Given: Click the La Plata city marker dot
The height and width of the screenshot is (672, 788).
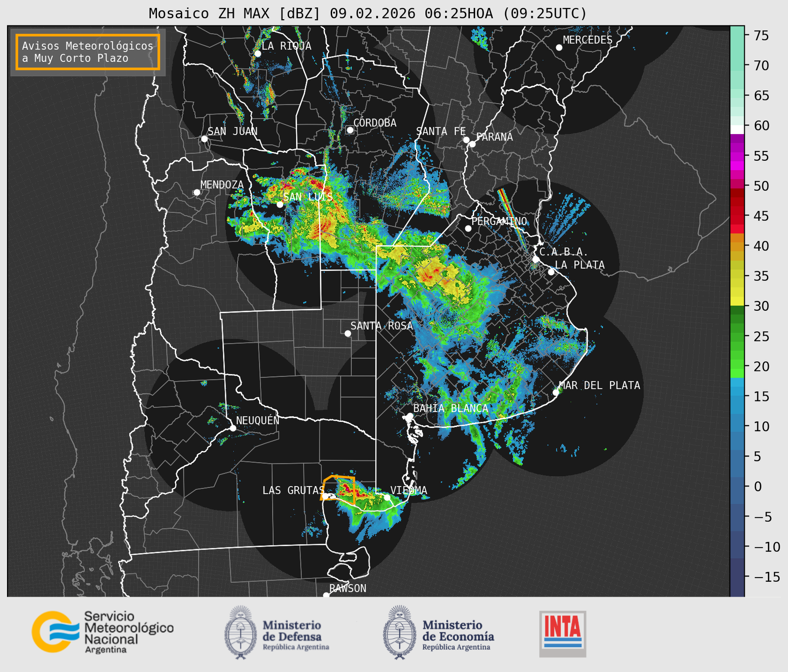Looking at the screenshot, I should click(x=551, y=272).
